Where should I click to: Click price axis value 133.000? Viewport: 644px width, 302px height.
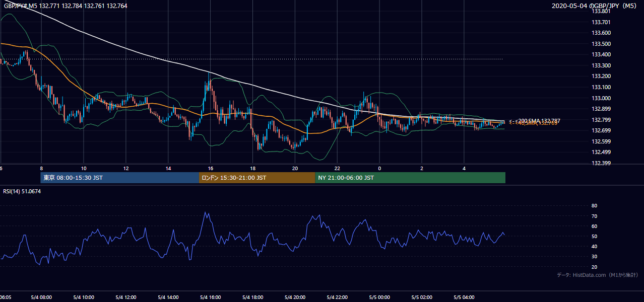point(601,98)
